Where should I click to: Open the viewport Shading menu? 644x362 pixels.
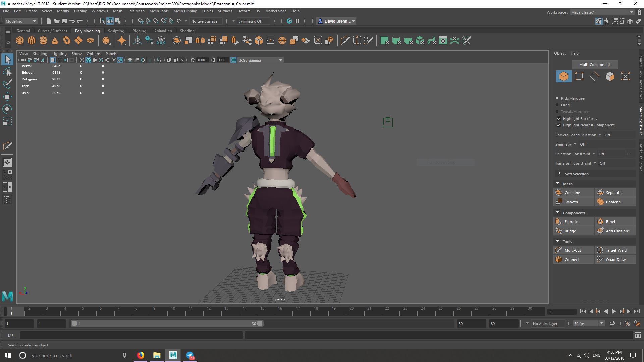pyautogui.click(x=40, y=54)
